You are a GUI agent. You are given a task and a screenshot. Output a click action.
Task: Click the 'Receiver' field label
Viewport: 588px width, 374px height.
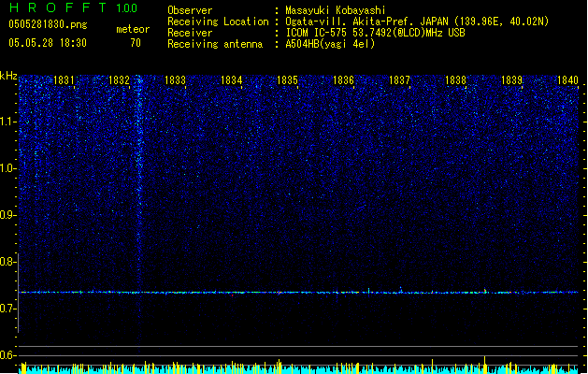click(190, 33)
